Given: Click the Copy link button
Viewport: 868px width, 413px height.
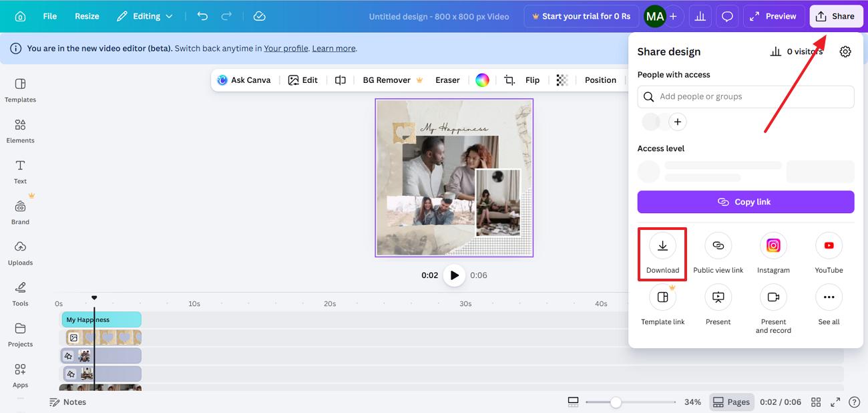Looking at the screenshot, I should click(745, 201).
